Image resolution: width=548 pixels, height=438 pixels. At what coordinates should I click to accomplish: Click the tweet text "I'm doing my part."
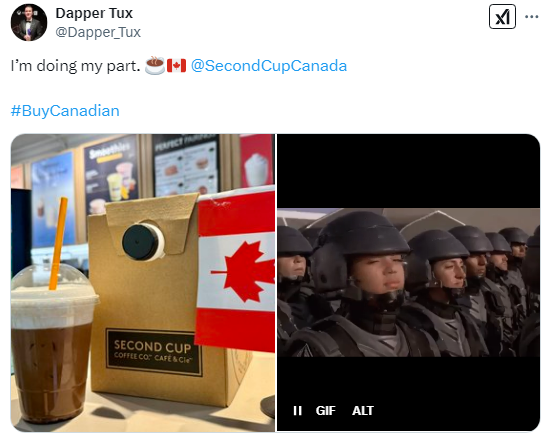[75, 66]
